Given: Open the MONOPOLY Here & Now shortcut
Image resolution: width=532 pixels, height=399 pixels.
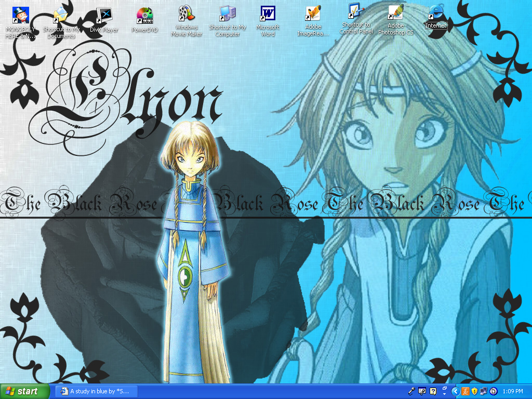Looking at the screenshot, I should 20,23.
